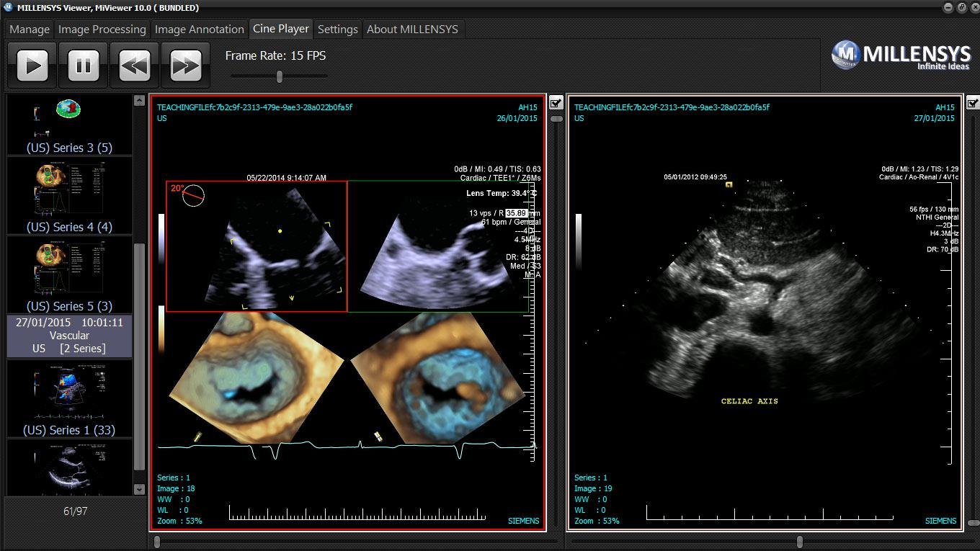
Task: Click the celiac axis ultrasound viewport
Action: coord(765,313)
